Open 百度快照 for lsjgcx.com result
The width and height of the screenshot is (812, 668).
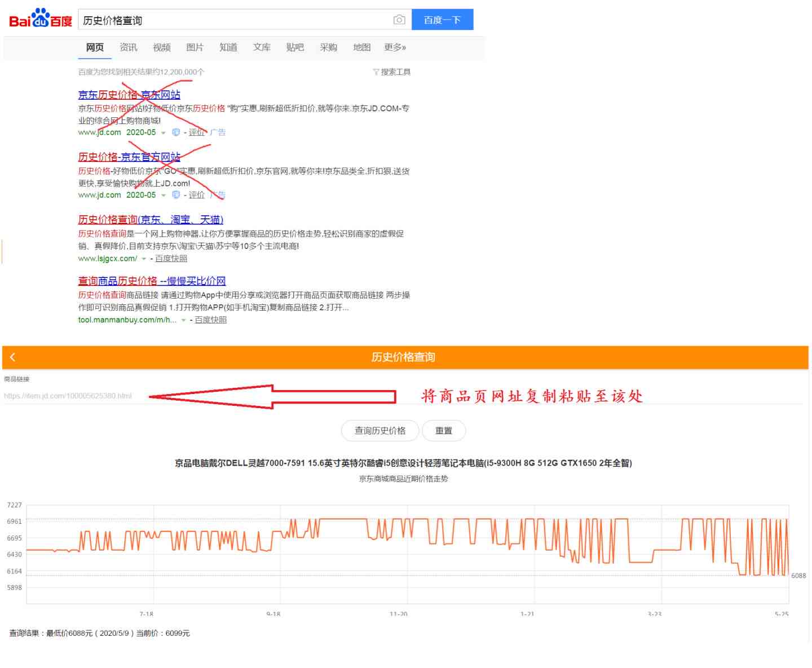pyautogui.click(x=171, y=258)
